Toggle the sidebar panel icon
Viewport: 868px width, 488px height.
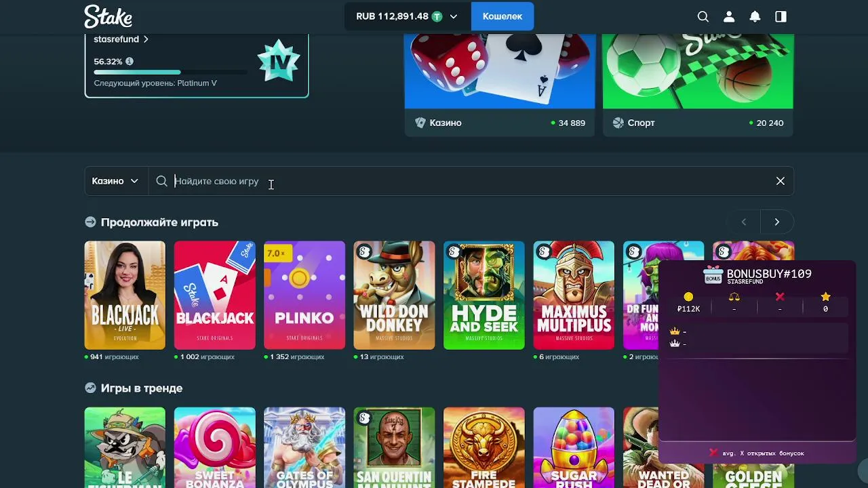click(781, 16)
